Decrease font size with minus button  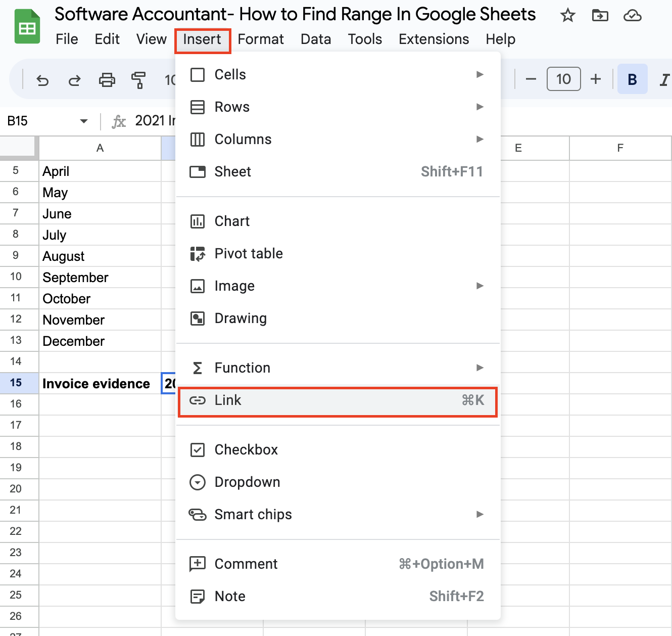531,79
